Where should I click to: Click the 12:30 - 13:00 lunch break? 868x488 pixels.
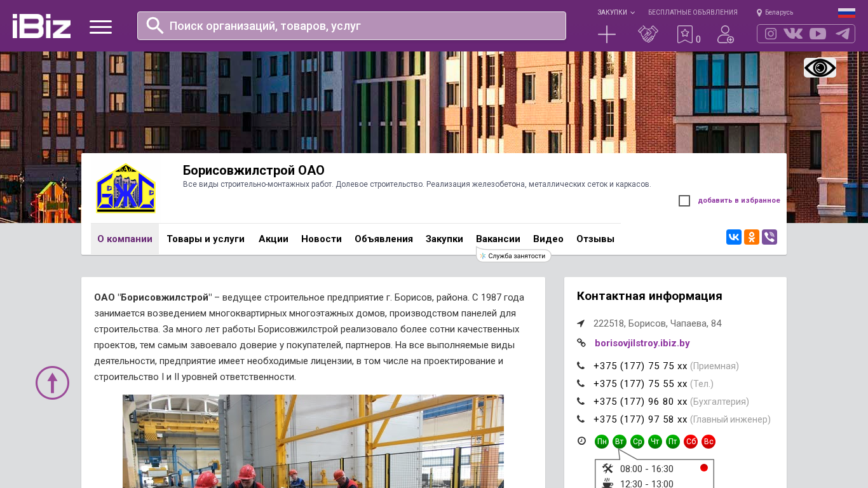coord(647,484)
